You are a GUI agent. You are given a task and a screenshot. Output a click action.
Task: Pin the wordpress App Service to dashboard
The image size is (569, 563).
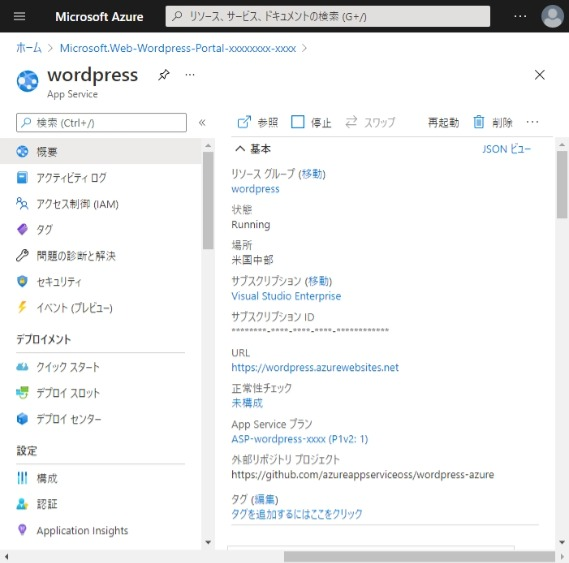click(x=164, y=75)
